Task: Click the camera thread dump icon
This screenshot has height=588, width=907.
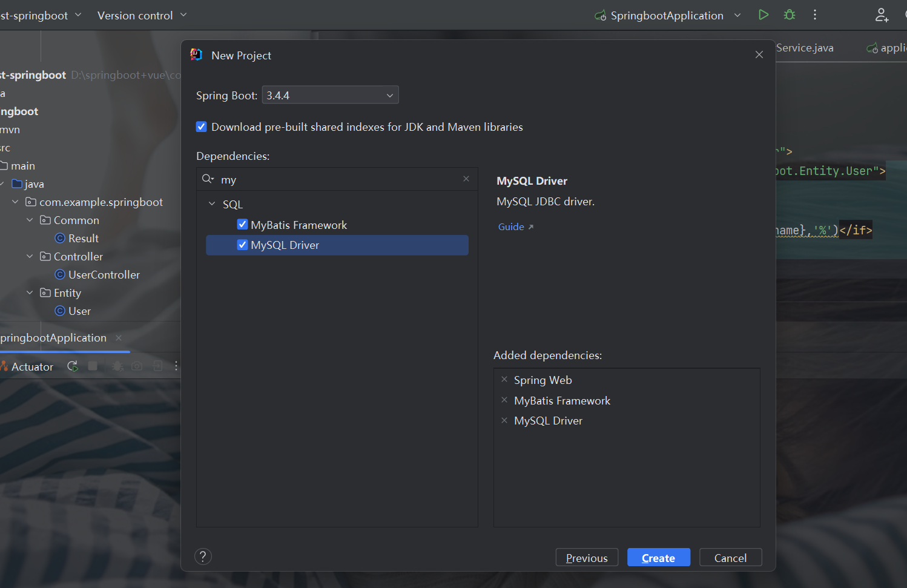Action: click(x=137, y=366)
